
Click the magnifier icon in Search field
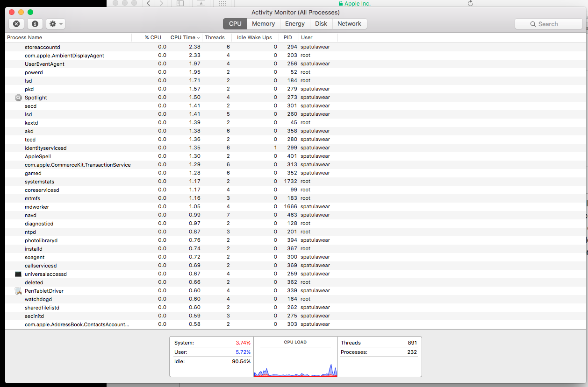pyautogui.click(x=533, y=24)
